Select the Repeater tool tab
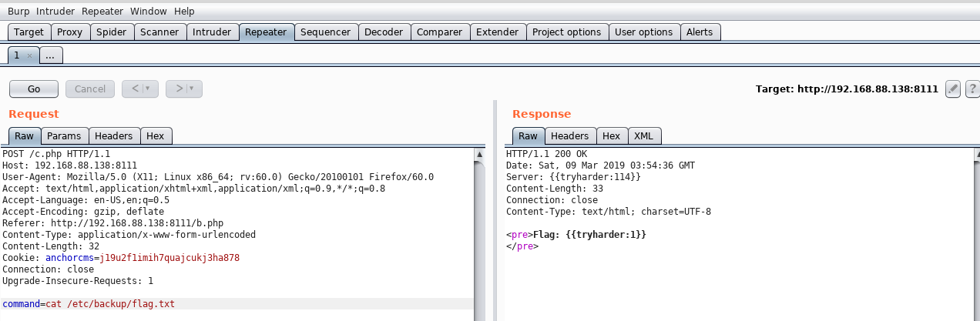This screenshot has width=980, height=321. 267,32
